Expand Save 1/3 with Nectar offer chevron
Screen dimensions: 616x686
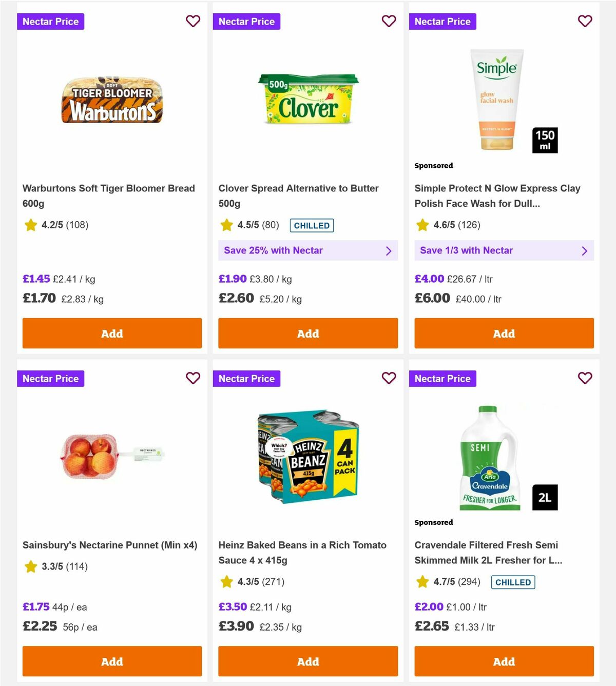point(585,250)
